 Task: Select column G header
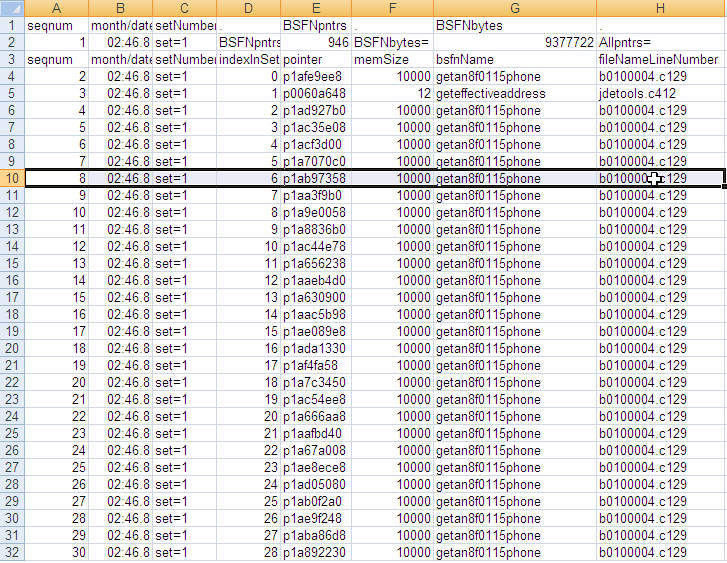[515, 8]
